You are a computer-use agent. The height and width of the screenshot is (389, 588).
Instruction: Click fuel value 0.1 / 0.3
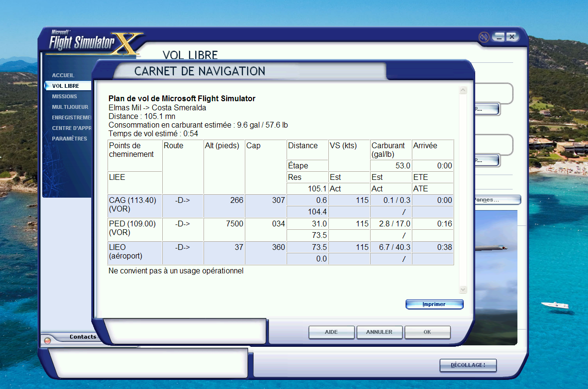click(397, 200)
